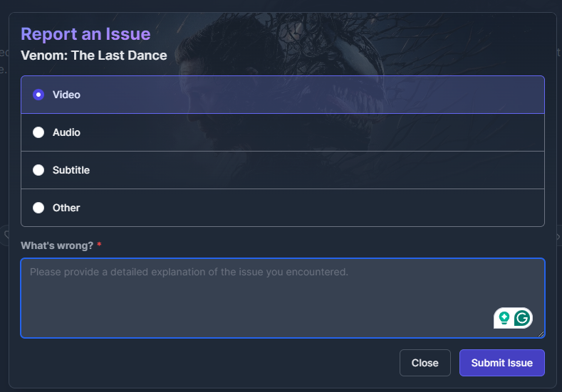Click the dimmed right chevron behind dialog
562x392 pixels.
click(x=558, y=236)
